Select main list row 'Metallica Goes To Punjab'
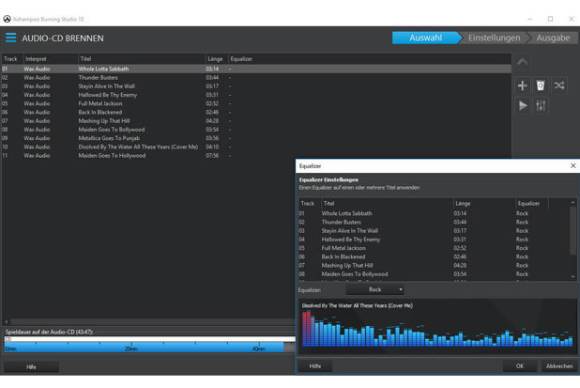The height and width of the screenshot is (388, 580). pyautogui.click(x=257, y=138)
